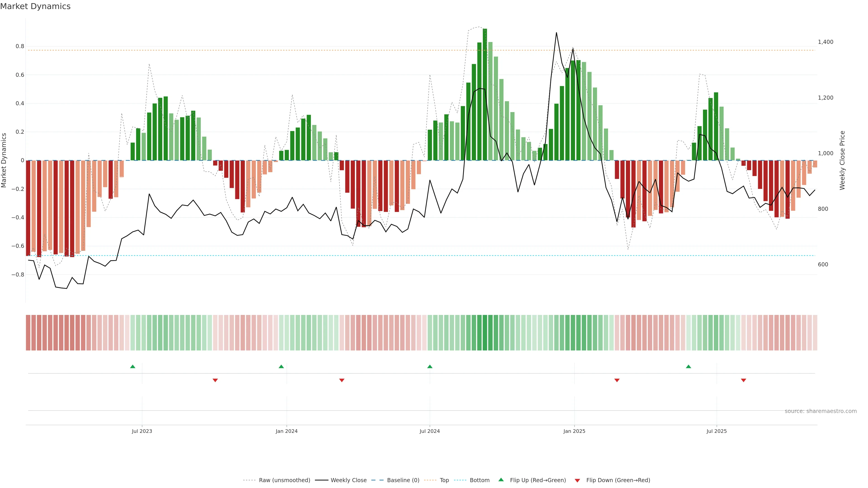The width and height of the screenshot is (868, 488).
Task: Click the flip-up triangle nearest Jan 2024
Action: 281,366
